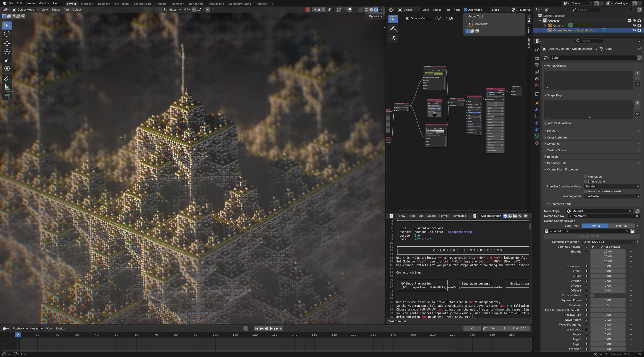This screenshot has height=357, width=644.
Task: Open the Winding order dropdown
Action: pos(612,196)
